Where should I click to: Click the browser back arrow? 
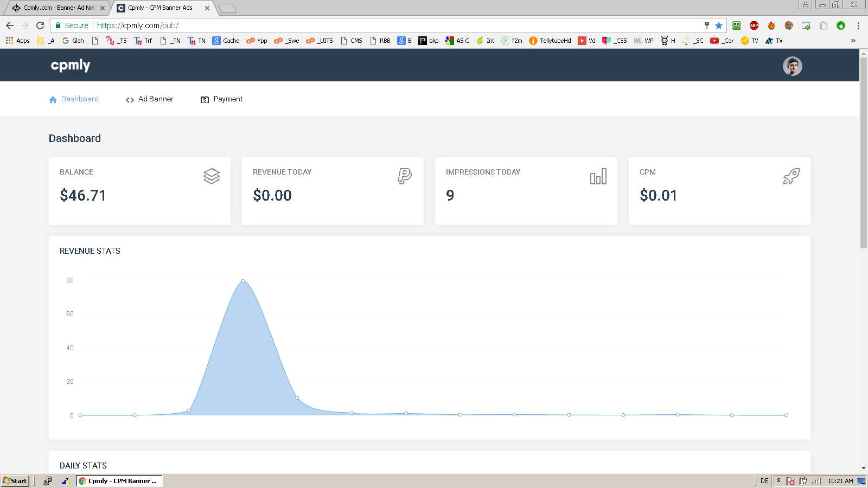click(10, 25)
